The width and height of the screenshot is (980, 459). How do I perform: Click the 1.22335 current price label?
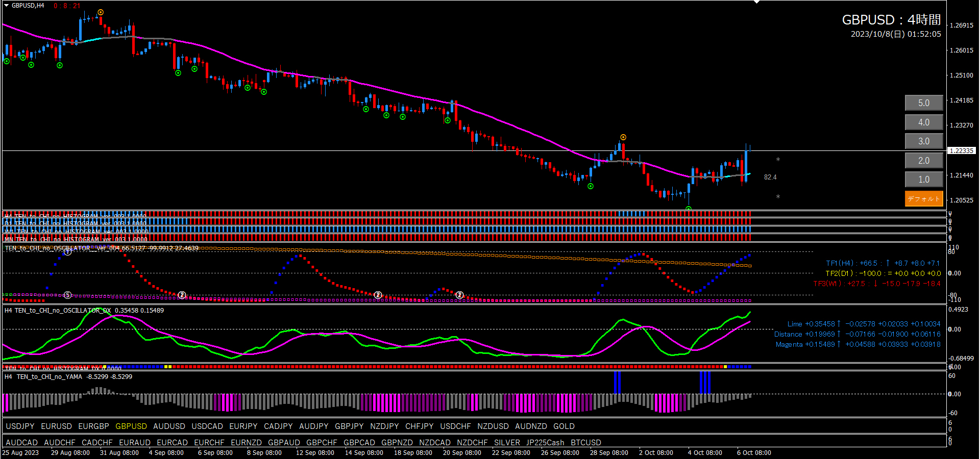[x=962, y=151]
